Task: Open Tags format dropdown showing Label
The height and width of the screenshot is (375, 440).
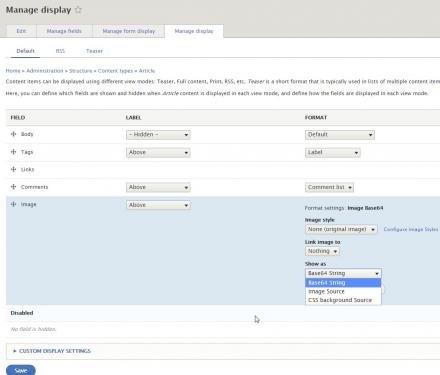Action: (333, 153)
